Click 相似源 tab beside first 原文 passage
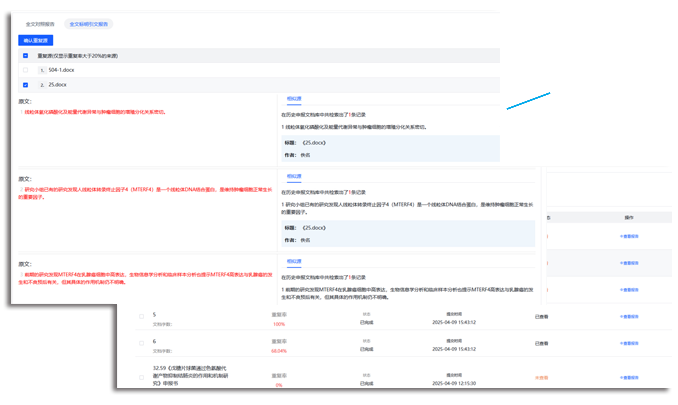 click(294, 100)
